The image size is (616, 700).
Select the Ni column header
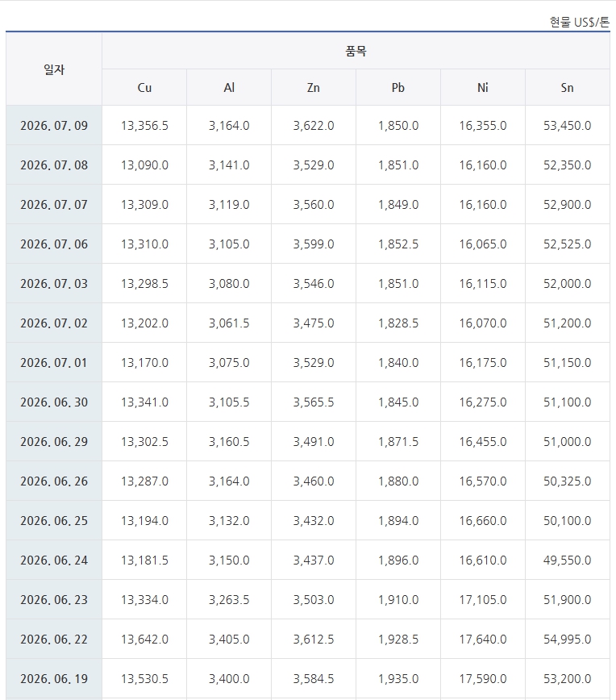pyautogui.click(x=482, y=87)
